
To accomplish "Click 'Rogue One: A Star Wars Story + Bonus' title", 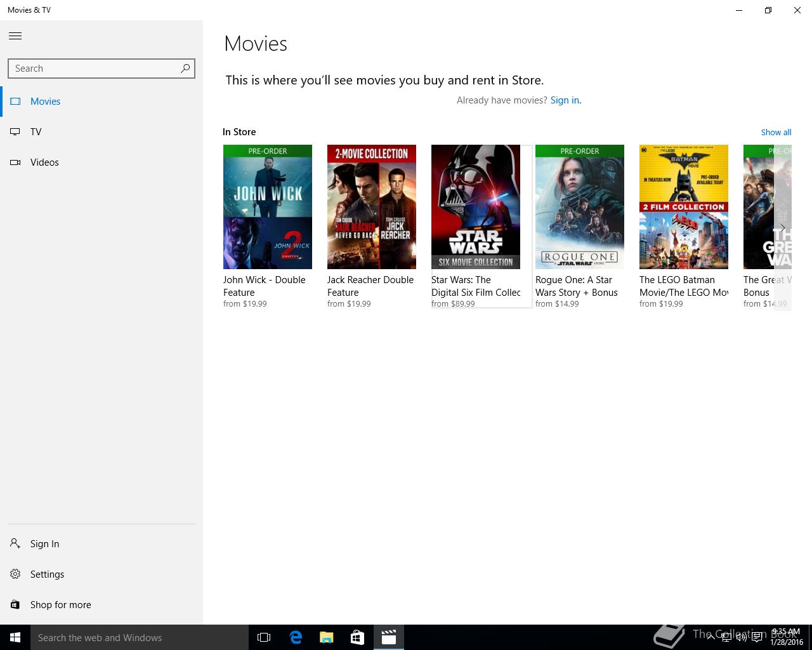I will pyautogui.click(x=577, y=286).
